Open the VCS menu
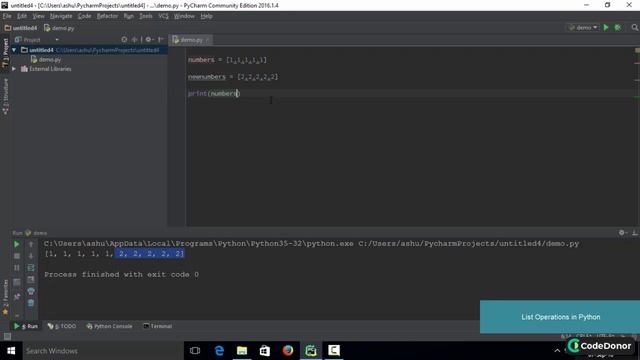Screen dimensions: 640x360 point(163,16)
